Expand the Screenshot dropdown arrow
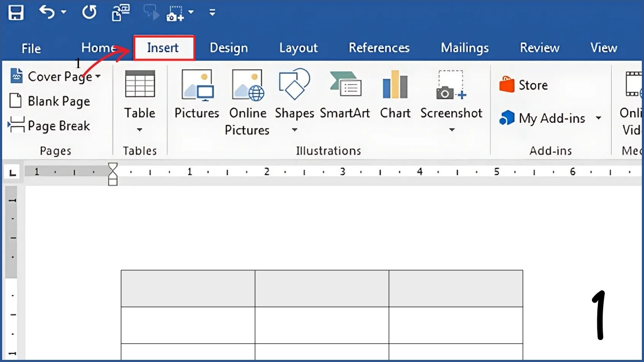This screenshot has width=644, height=362. coord(451,130)
